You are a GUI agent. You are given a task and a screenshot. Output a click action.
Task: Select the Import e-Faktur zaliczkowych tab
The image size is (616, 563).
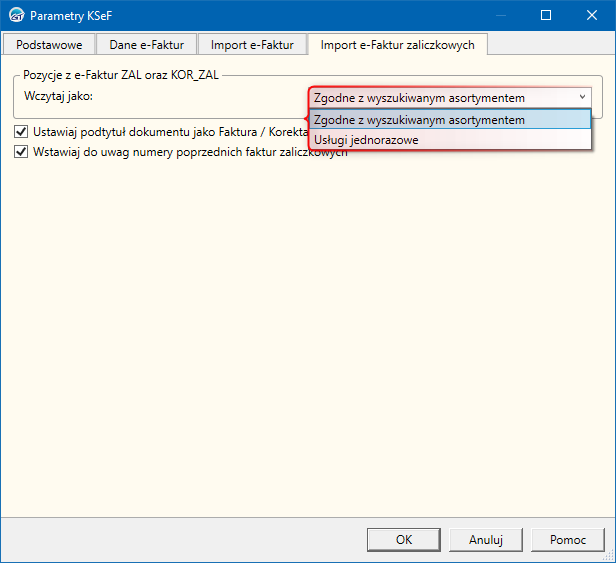(x=398, y=44)
